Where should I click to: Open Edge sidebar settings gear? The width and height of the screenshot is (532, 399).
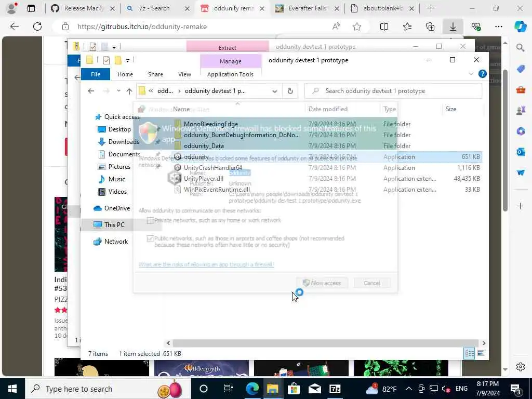[521, 367]
